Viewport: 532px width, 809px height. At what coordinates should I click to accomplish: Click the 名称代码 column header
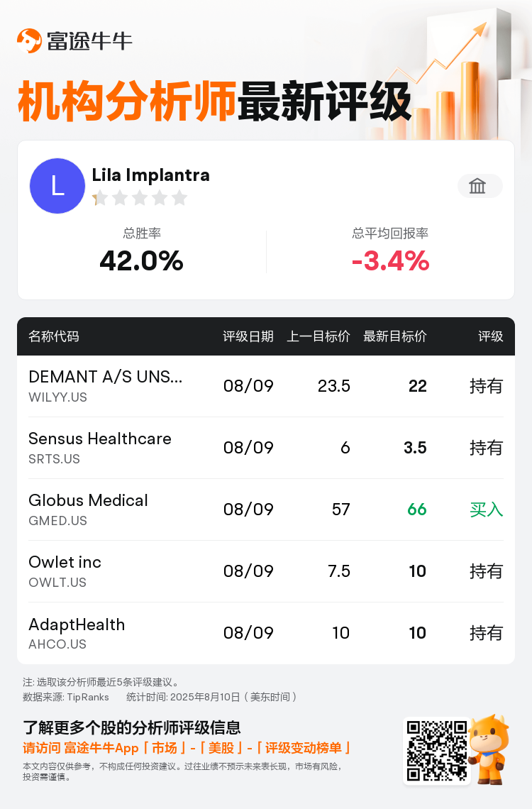[54, 336]
